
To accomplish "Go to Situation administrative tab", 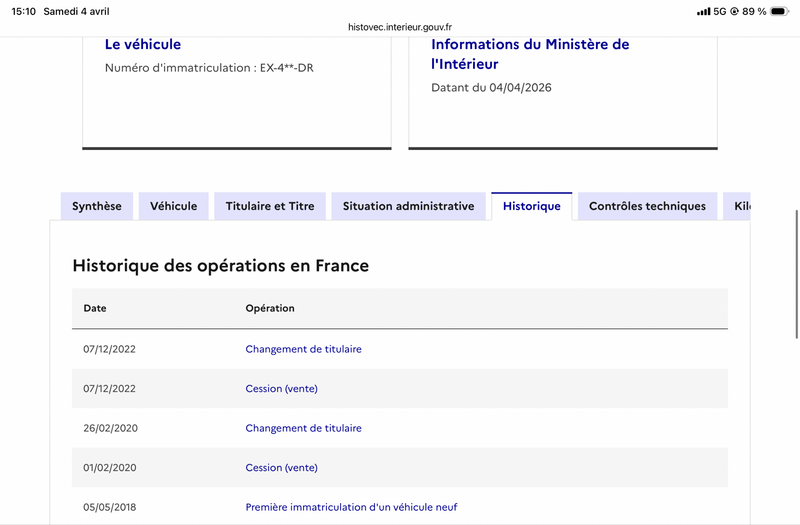I will point(408,206).
